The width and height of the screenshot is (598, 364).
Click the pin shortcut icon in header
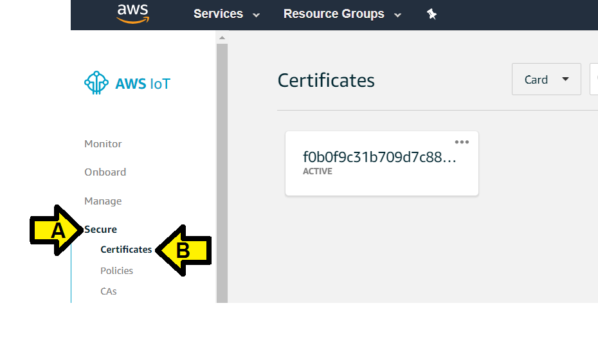tap(431, 15)
